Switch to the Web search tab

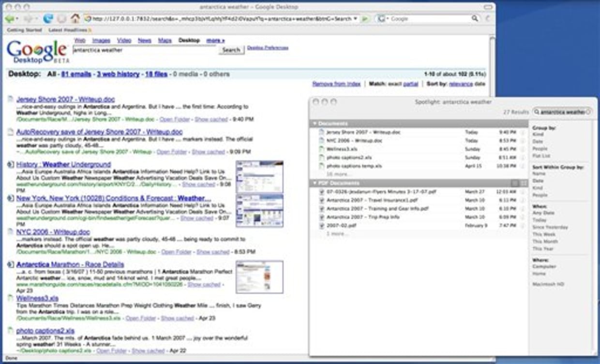click(x=80, y=41)
